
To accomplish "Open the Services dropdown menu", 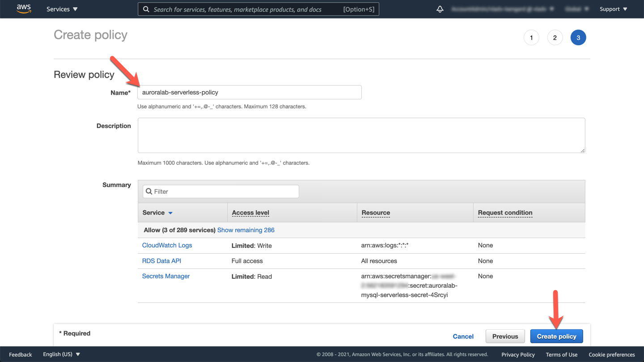I will [x=62, y=9].
